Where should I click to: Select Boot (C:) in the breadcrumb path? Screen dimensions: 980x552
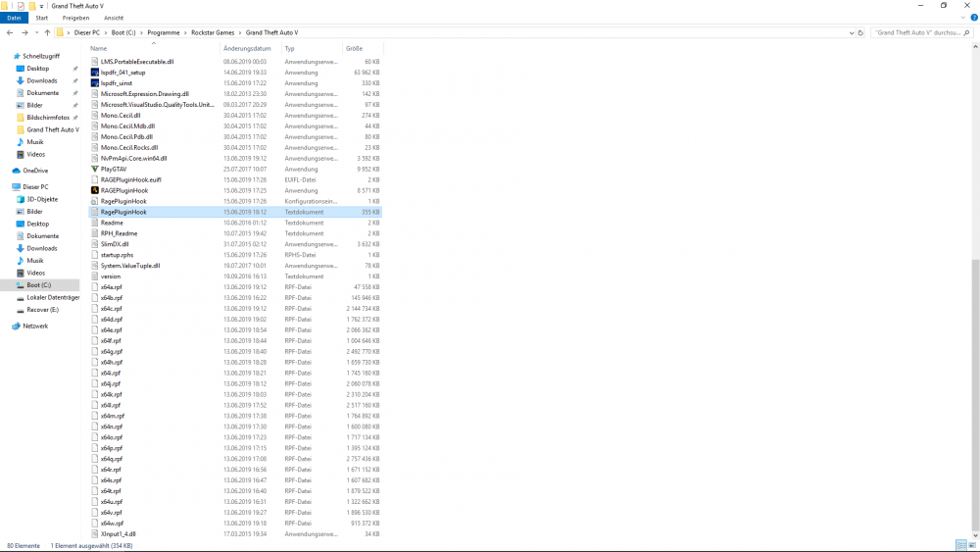[x=123, y=32]
